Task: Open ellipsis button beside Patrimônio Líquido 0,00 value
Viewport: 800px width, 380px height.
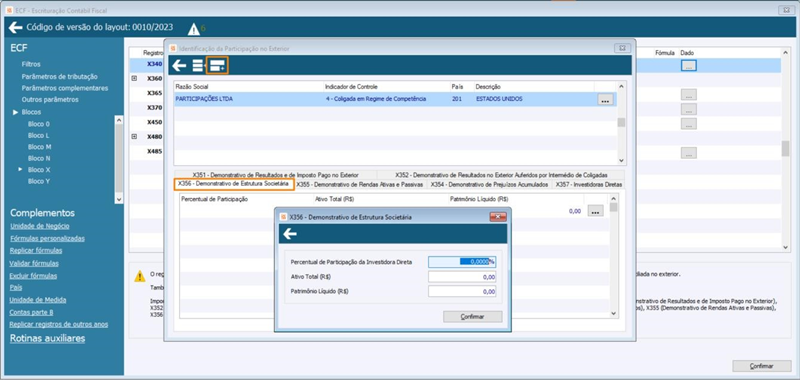Action: tap(595, 211)
